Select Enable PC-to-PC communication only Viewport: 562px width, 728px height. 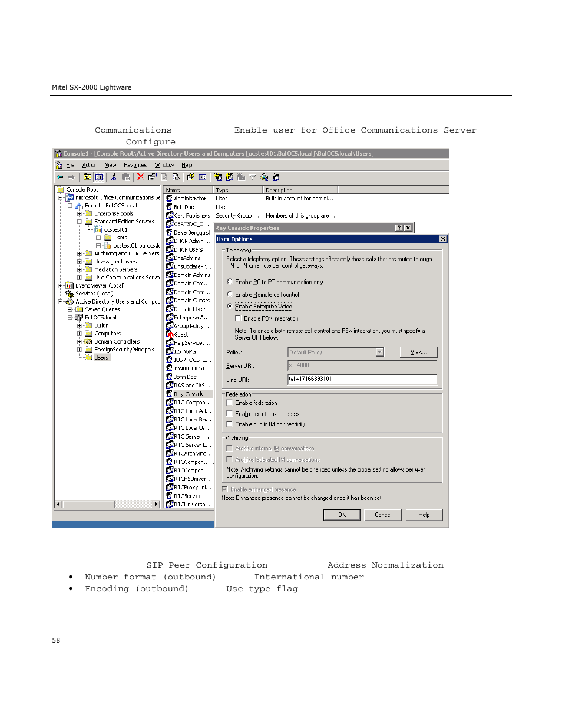point(230,282)
